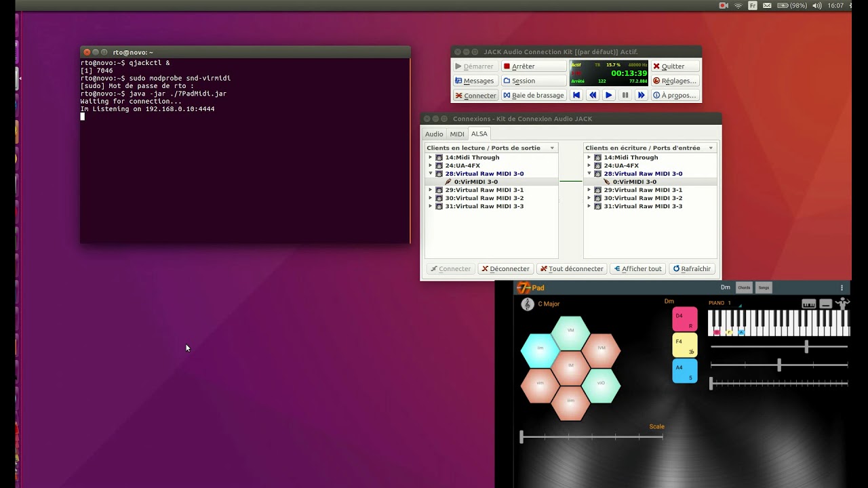
Task: Open output ports column header dropdown
Action: click(x=552, y=148)
